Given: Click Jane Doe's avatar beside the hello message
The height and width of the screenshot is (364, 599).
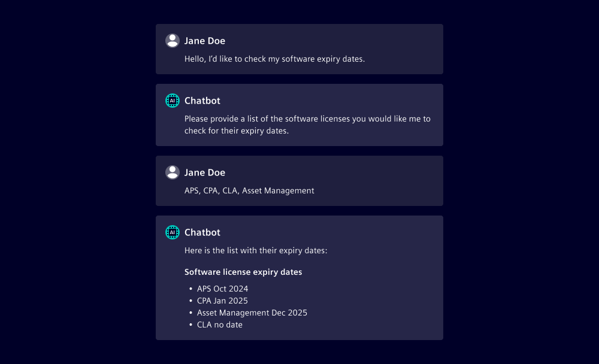Looking at the screenshot, I should click(x=173, y=41).
